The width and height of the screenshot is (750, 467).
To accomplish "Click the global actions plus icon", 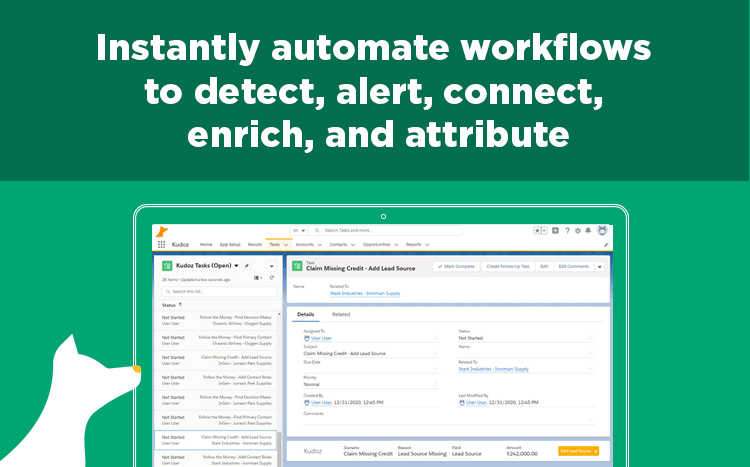I will (x=555, y=231).
